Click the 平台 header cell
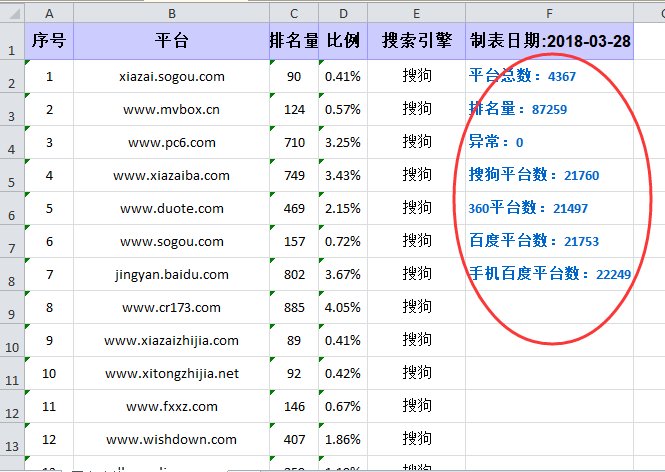Viewport: 665px width, 472px height. point(171,41)
